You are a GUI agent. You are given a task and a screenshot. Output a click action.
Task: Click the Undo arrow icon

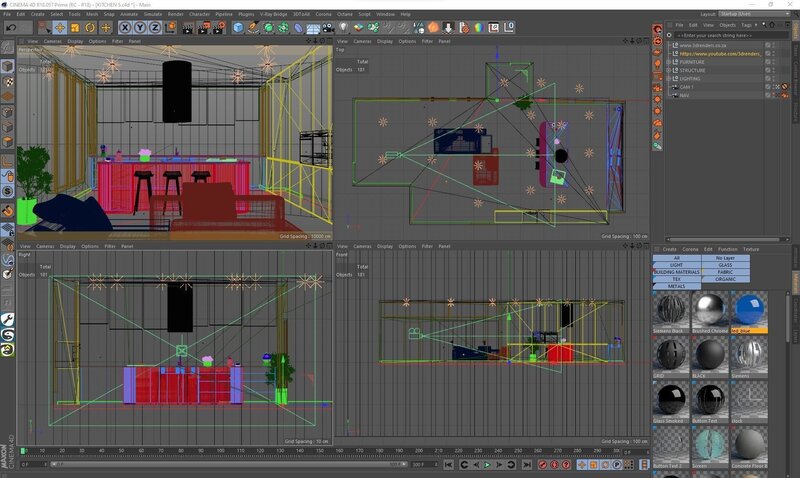[11, 28]
